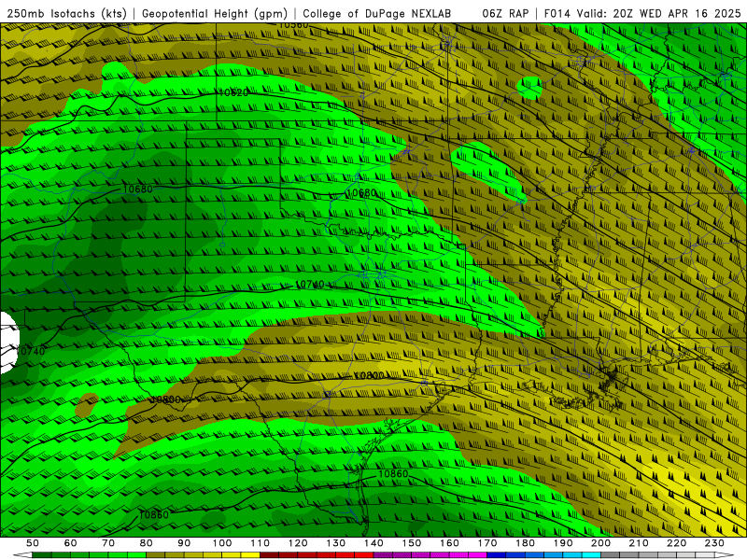
Task: Click the 140 knot scale label
Action: tap(373, 543)
